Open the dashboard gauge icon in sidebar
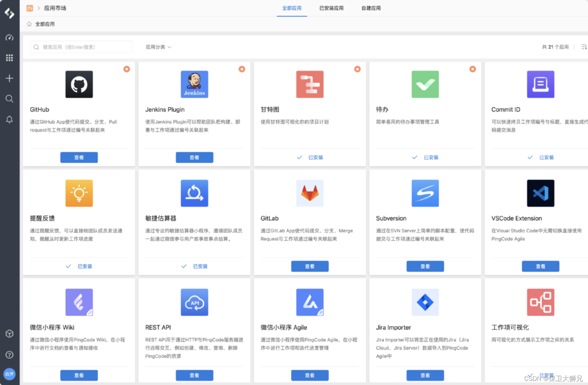 pos(10,37)
